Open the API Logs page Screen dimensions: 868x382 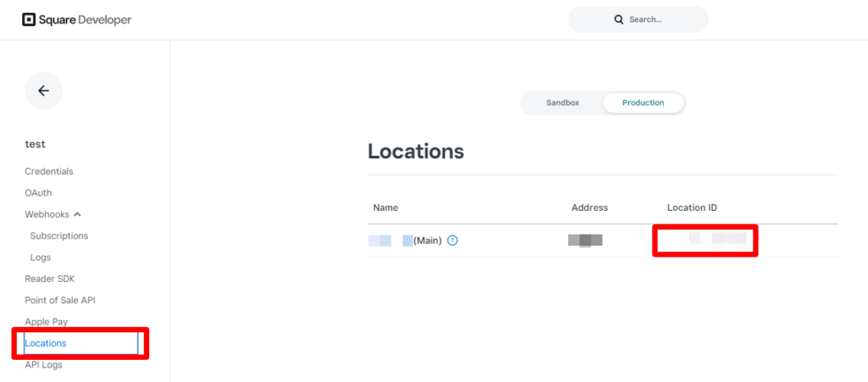pyautogui.click(x=44, y=365)
